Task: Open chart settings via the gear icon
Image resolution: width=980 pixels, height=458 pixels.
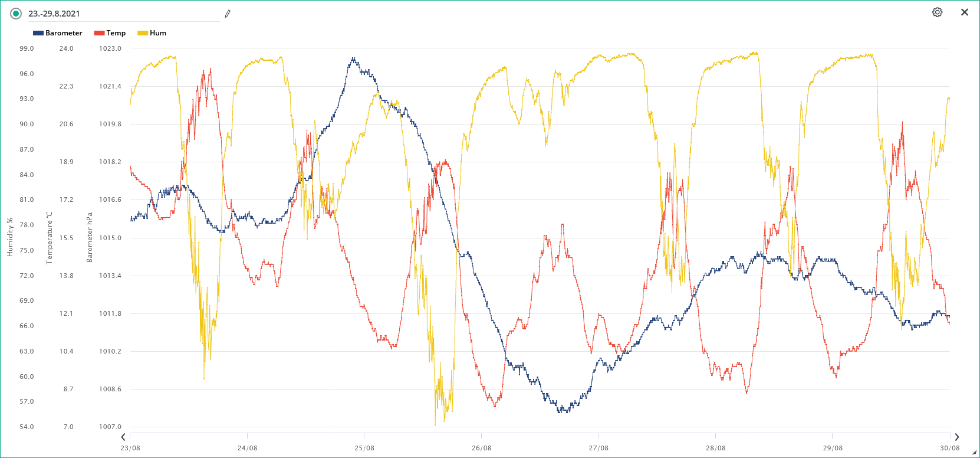Action: tap(937, 12)
